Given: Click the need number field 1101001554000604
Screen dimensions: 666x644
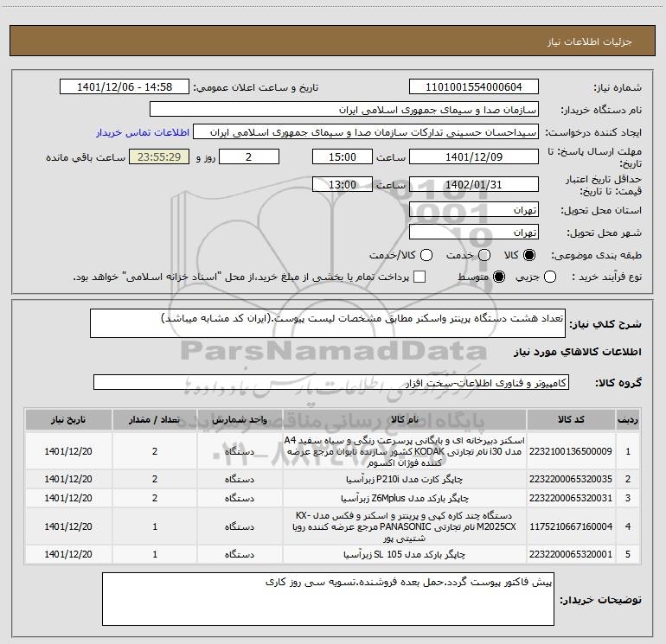Looking at the screenshot, I should coord(474,87).
